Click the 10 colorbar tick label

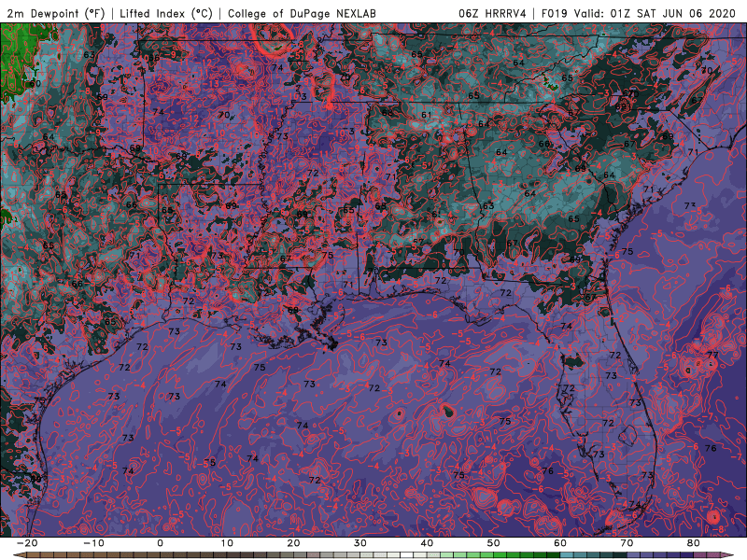(227, 543)
